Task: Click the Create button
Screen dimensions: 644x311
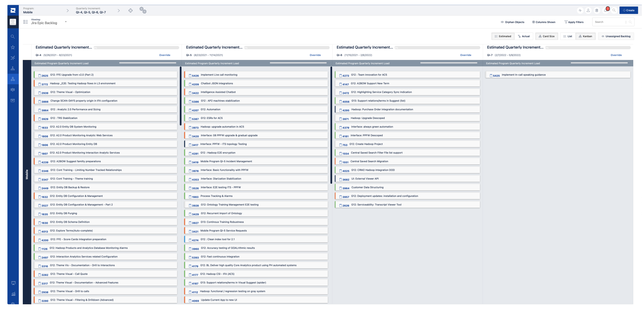Action: (x=629, y=10)
